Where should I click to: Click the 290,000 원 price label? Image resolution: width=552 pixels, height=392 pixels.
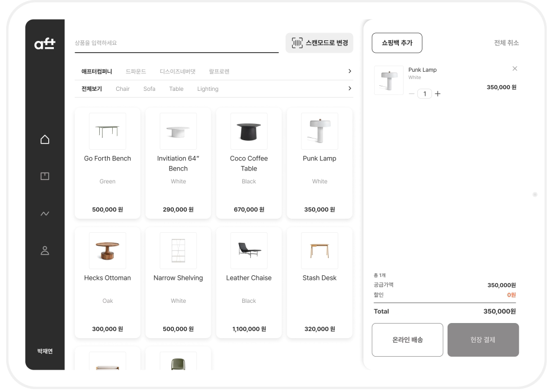(178, 209)
